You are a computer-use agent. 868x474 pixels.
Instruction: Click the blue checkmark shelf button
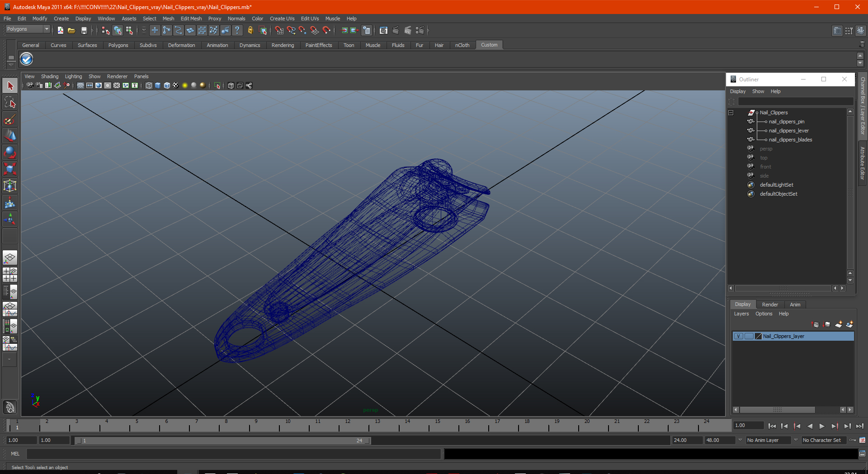point(27,59)
